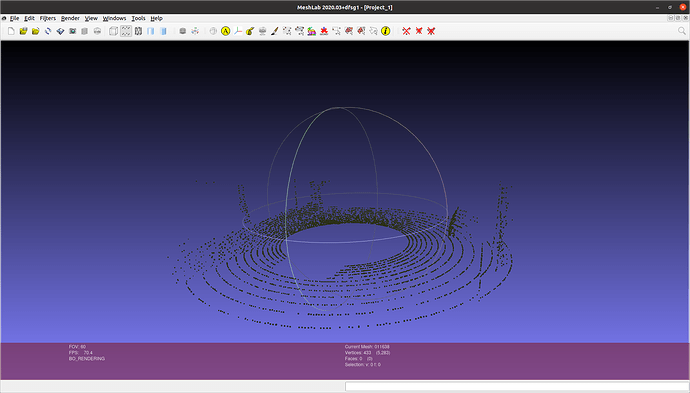Image resolution: width=690 pixels, height=393 pixels.
Task: Open the rainbow rabbit Quality Mapper tool
Action: 312,31
